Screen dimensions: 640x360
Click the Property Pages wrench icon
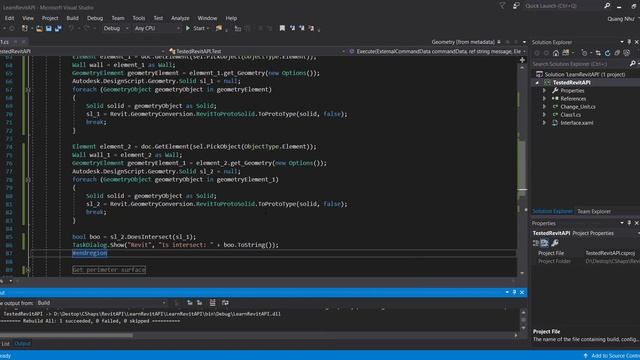(x=555, y=243)
